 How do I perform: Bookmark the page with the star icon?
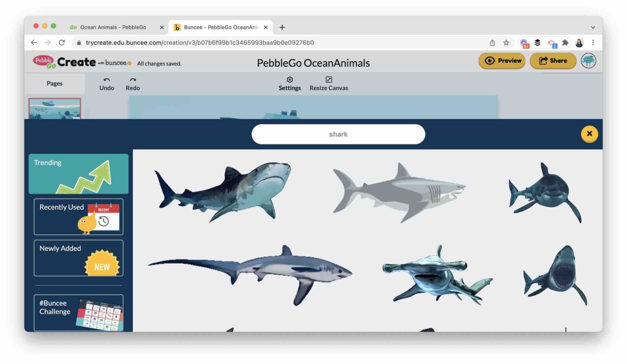[x=506, y=42]
